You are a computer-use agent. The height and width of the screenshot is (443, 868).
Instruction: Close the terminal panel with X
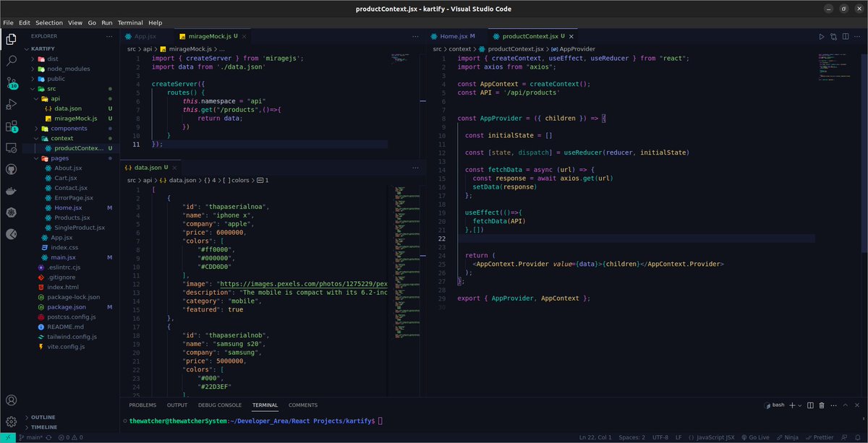point(856,405)
